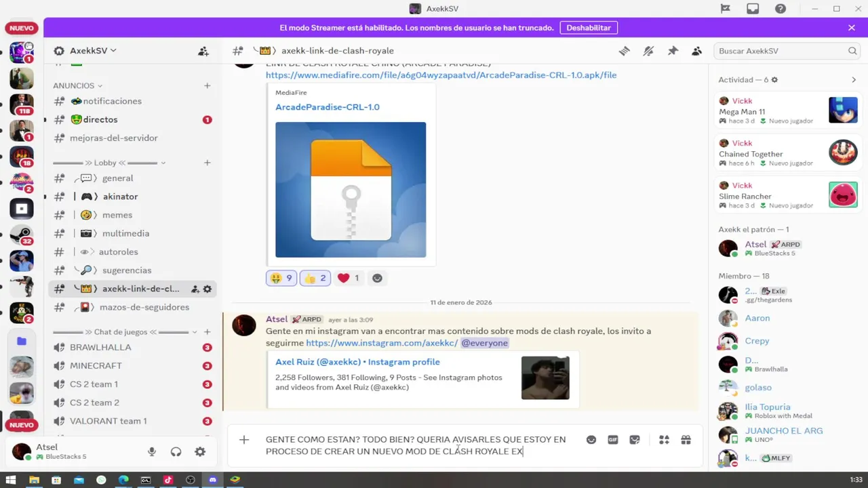Screen dimensions: 868x488
Task: Join the VALORANT team 1 voice channel
Action: click(x=132, y=421)
